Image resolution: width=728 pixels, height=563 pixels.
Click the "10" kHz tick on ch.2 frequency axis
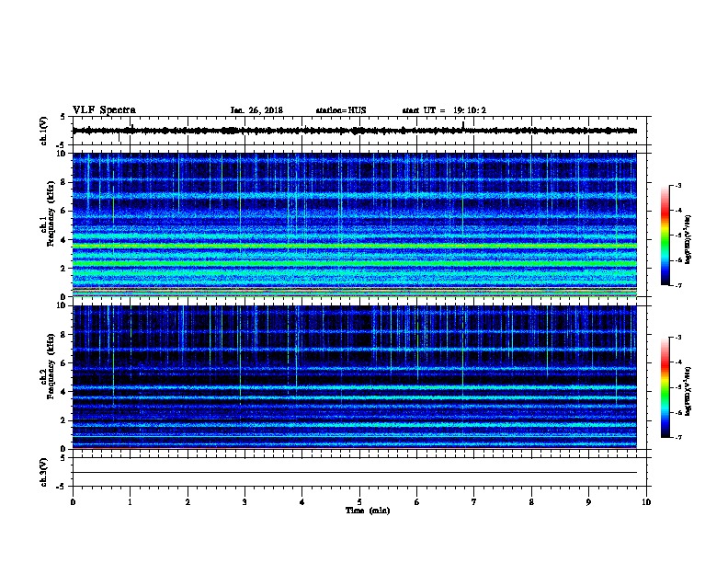coord(63,305)
